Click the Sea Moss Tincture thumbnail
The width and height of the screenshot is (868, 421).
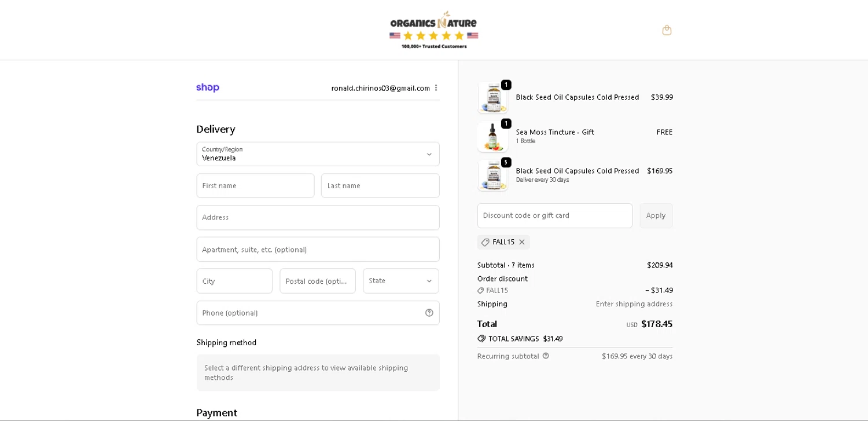pos(492,136)
